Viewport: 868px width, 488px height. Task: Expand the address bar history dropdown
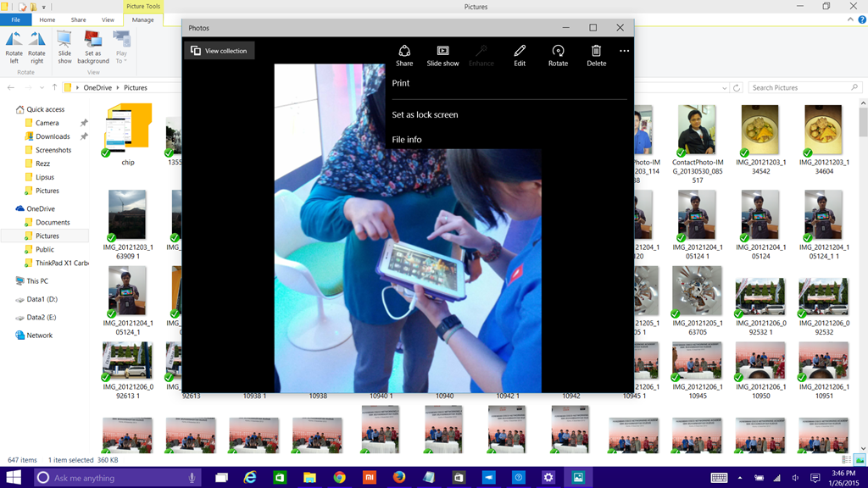(725, 88)
